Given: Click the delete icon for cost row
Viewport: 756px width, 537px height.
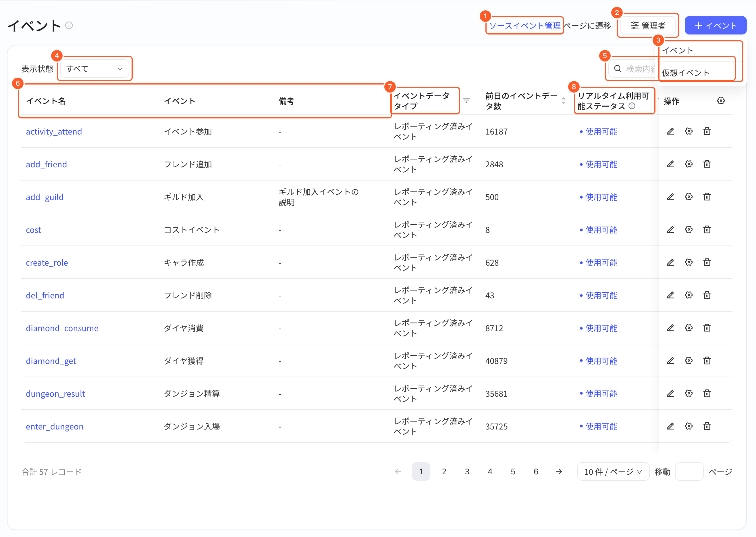Looking at the screenshot, I should tap(707, 229).
